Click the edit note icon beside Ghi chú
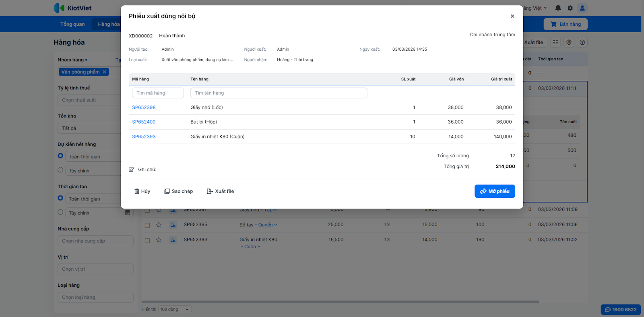 132,169
